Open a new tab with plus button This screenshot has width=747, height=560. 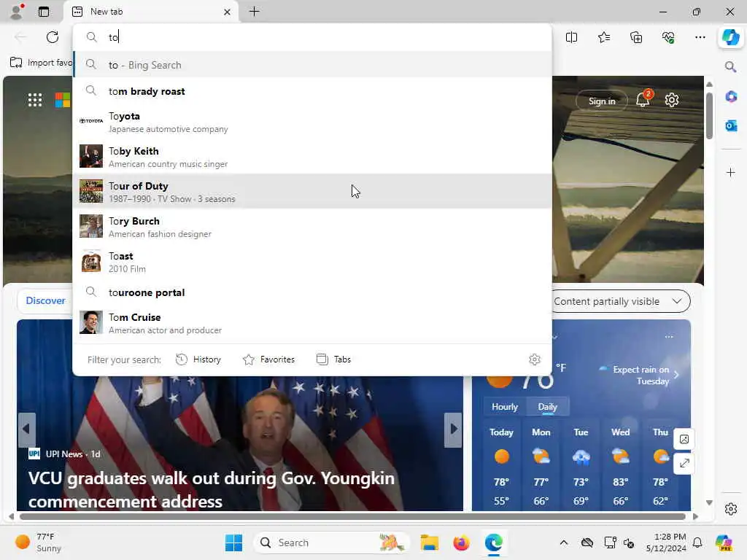[x=255, y=12]
